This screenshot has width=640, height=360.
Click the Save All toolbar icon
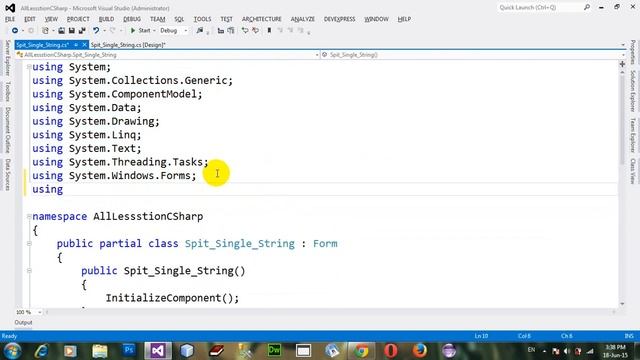[82, 31]
